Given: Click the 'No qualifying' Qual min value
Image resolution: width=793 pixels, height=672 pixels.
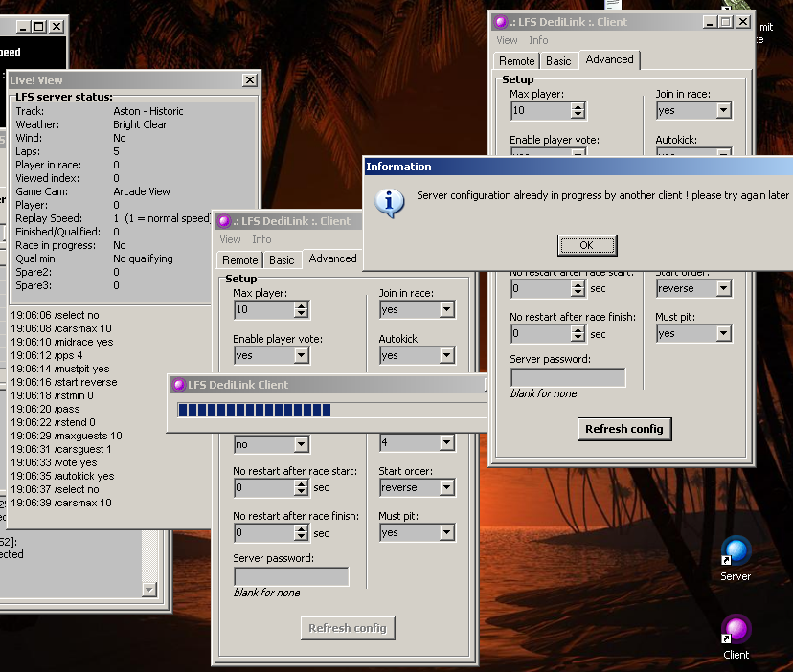Looking at the screenshot, I should click(x=143, y=258).
